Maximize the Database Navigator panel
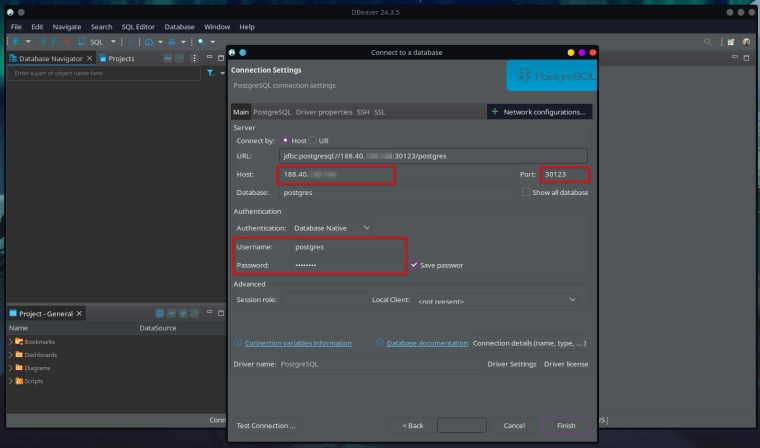The width and height of the screenshot is (760, 448). tap(221, 58)
